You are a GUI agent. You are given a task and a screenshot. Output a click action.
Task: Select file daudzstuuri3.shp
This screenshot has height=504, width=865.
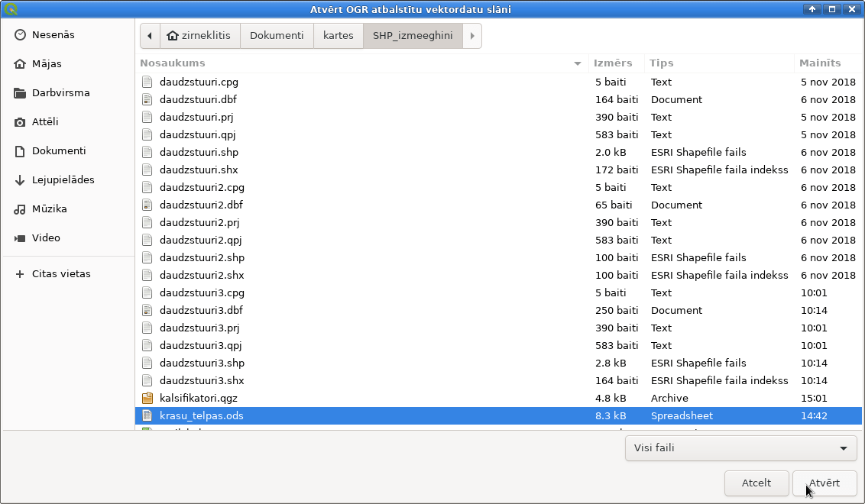[x=498, y=363]
